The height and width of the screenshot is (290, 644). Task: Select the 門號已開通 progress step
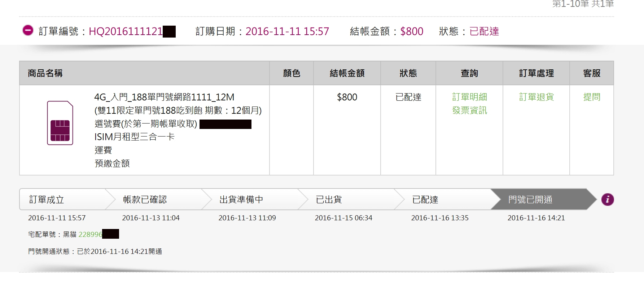530,199
